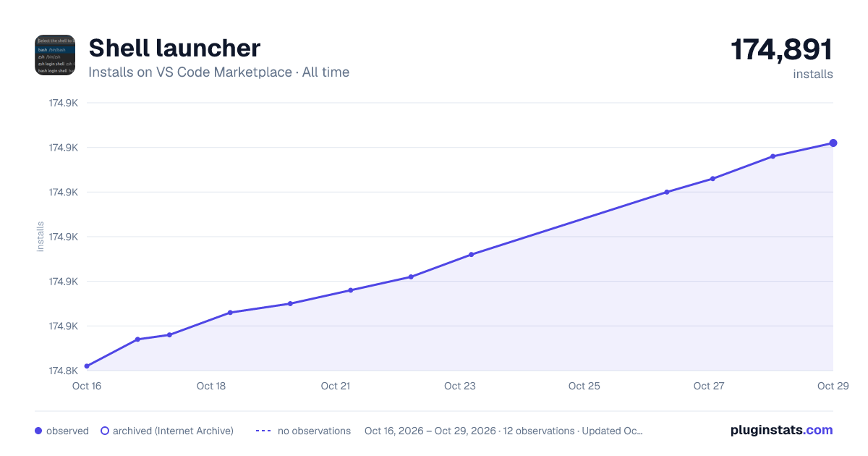
Task: Click the Oct 23 x-axis label
Action: pyautogui.click(x=460, y=386)
